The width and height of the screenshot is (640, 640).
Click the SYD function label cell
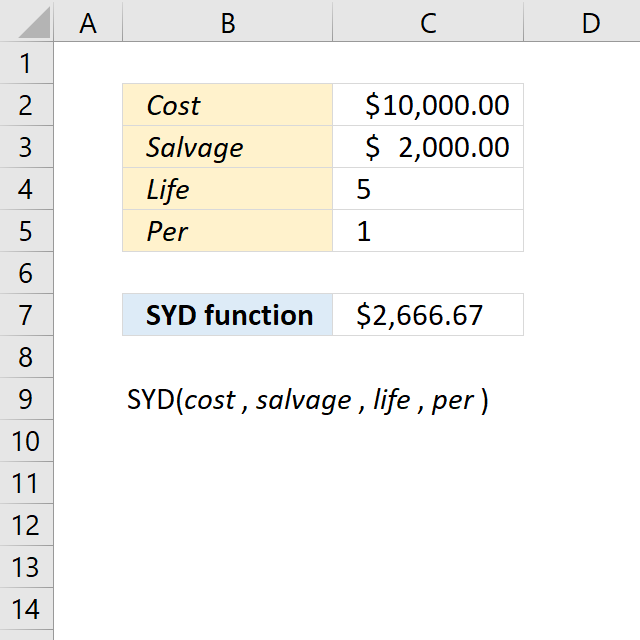click(x=228, y=315)
